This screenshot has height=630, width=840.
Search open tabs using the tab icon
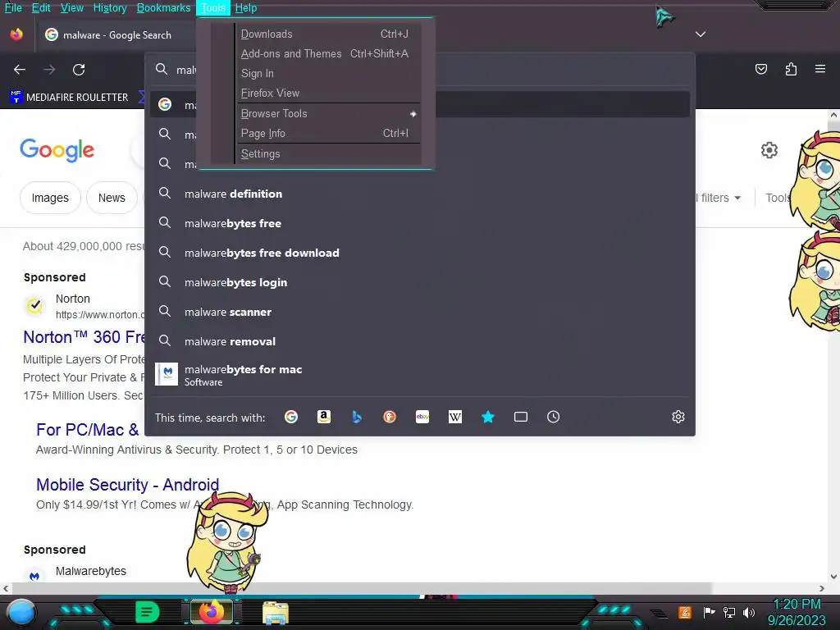click(x=521, y=417)
